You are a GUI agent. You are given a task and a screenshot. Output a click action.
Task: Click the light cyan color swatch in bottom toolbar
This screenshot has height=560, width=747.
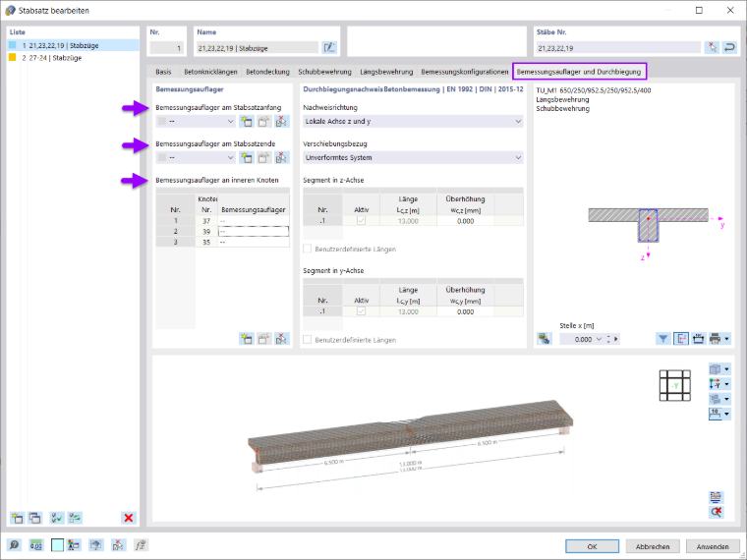tap(57, 544)
